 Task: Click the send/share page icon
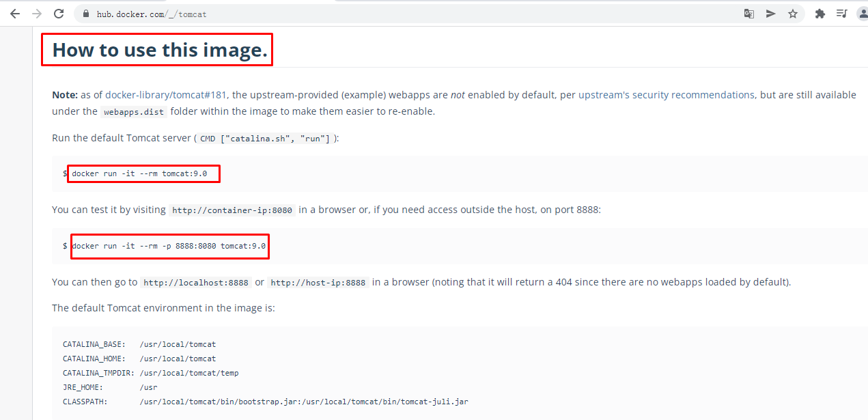tap(771, 14)
